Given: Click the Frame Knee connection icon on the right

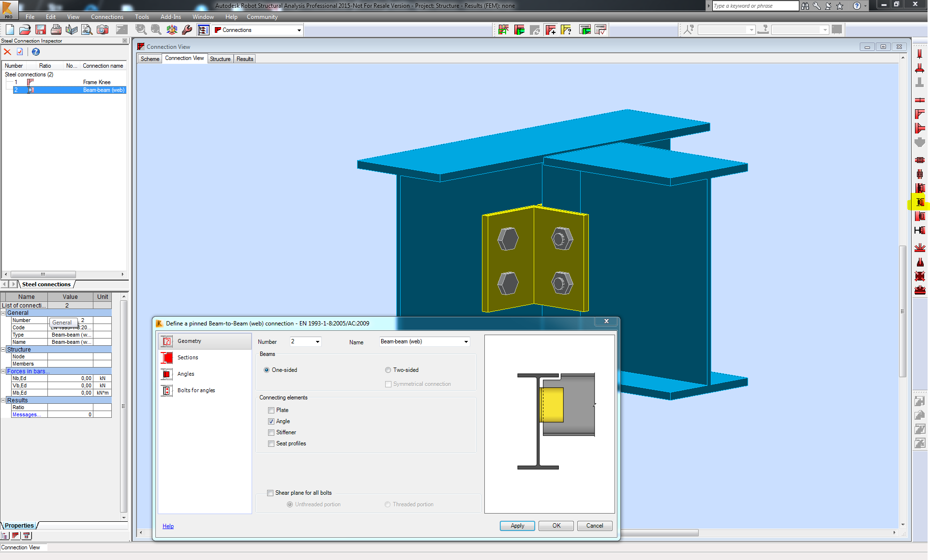Looking at the screenshot, I should tap(920, 114).
